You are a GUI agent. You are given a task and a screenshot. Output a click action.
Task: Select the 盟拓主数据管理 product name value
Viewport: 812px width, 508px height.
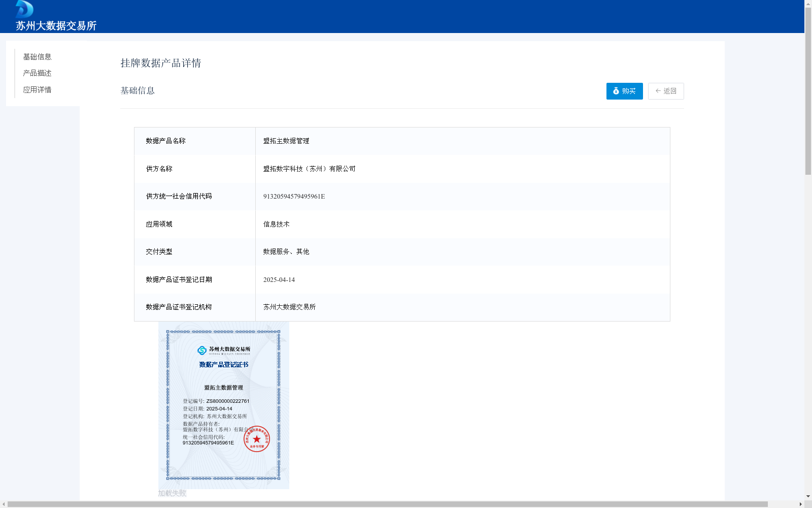coord(286,141)
